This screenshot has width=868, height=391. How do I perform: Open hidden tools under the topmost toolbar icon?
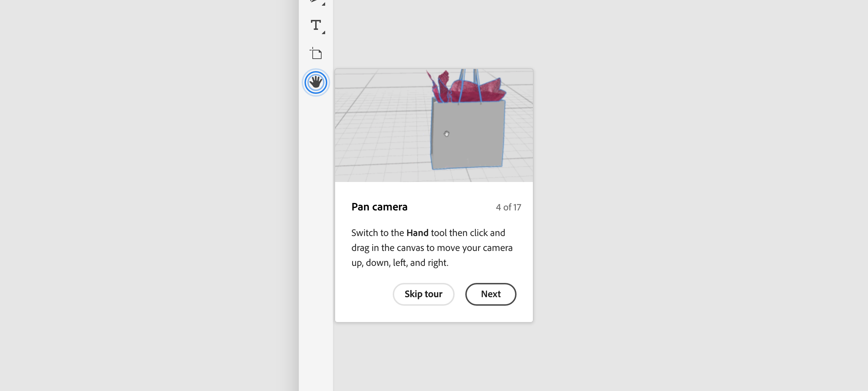pos(323,5)
